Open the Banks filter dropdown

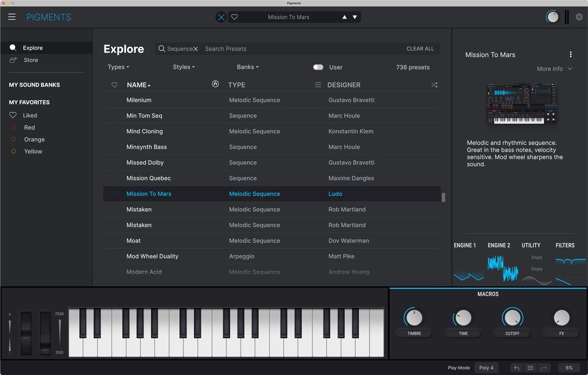247,67
